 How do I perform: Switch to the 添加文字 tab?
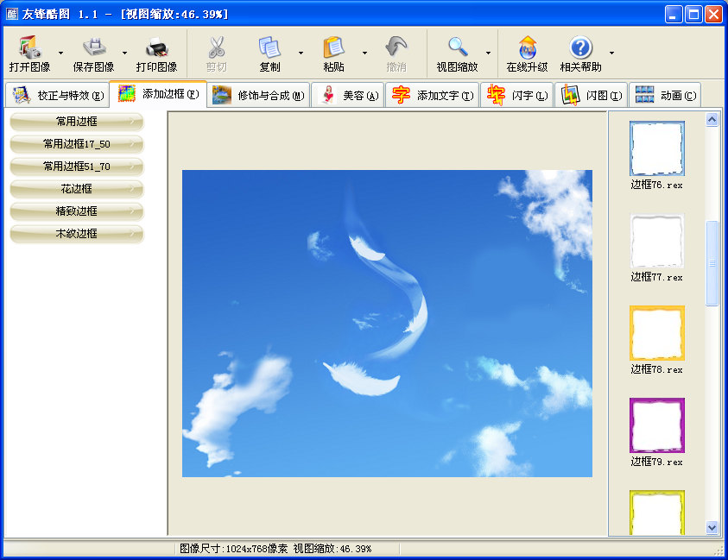[432, 96]
